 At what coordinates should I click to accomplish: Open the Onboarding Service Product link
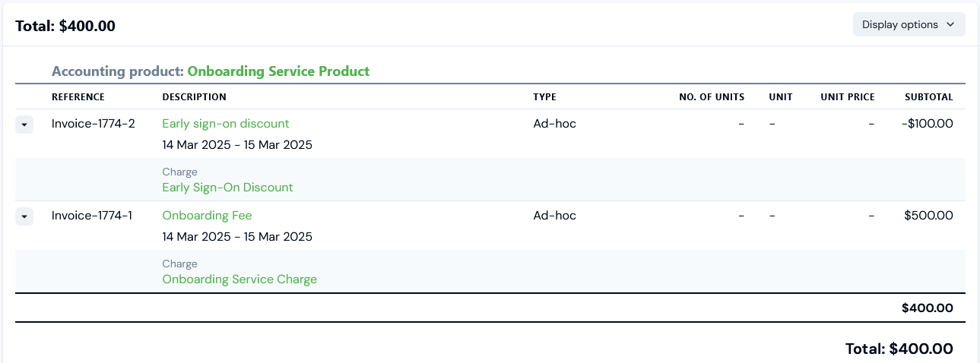(278, 71)
